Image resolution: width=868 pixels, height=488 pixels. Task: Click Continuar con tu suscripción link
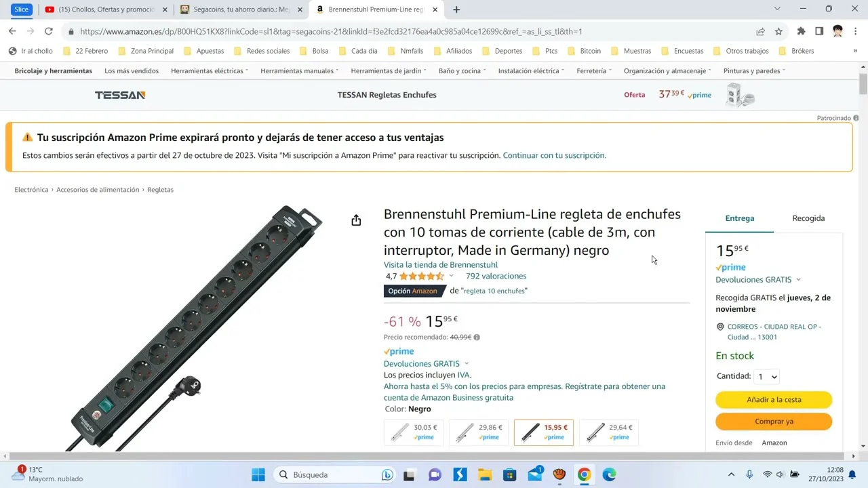tap(554, 155)
